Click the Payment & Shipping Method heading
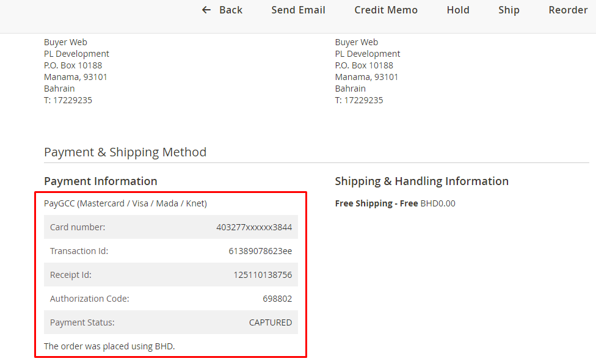This screenshot has width=596, height=364. pyautogui.click(x=125, y=152)
